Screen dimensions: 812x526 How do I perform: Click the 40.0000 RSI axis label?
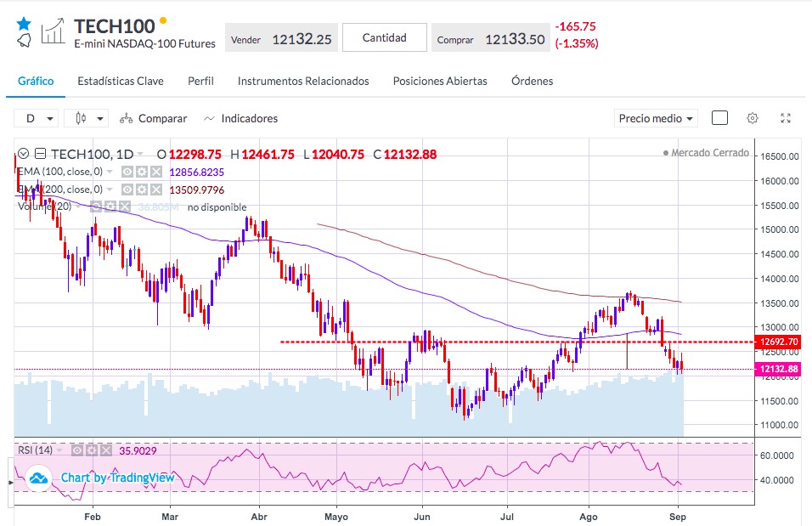pyautogui.click(x=777, y=480)
